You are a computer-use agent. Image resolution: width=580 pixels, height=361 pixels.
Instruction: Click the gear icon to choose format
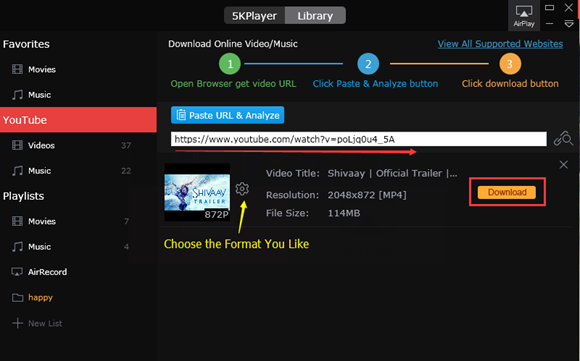[242, 189]
